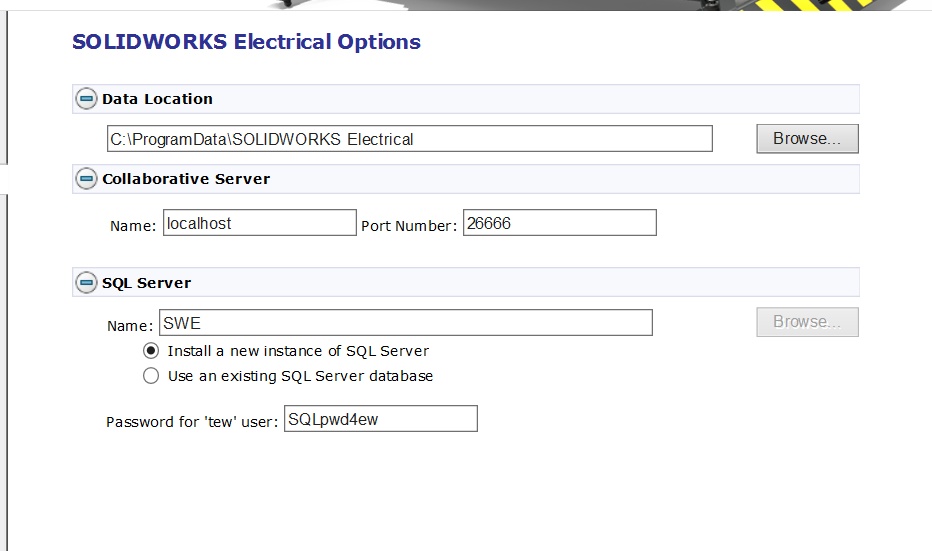
Task: Click the SOLIDWORKS Electrical Options title
Action: pos(246,42)
